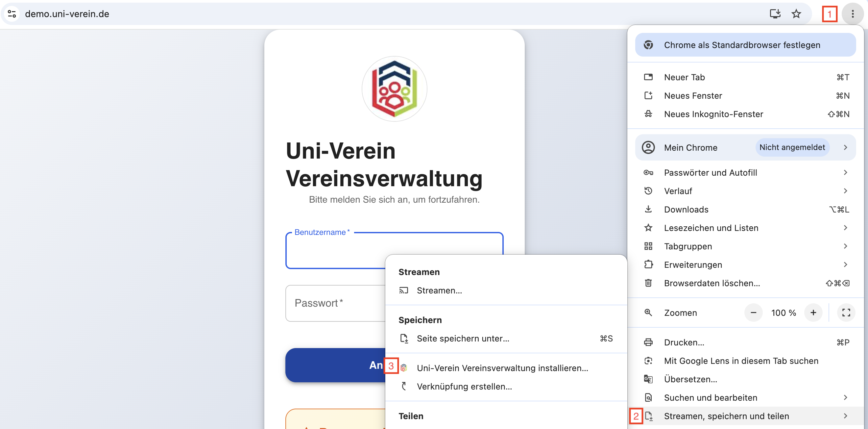Select Neuer Tab menu entry
The width and height of the screenshot is (868, 429).
point(745,77)
